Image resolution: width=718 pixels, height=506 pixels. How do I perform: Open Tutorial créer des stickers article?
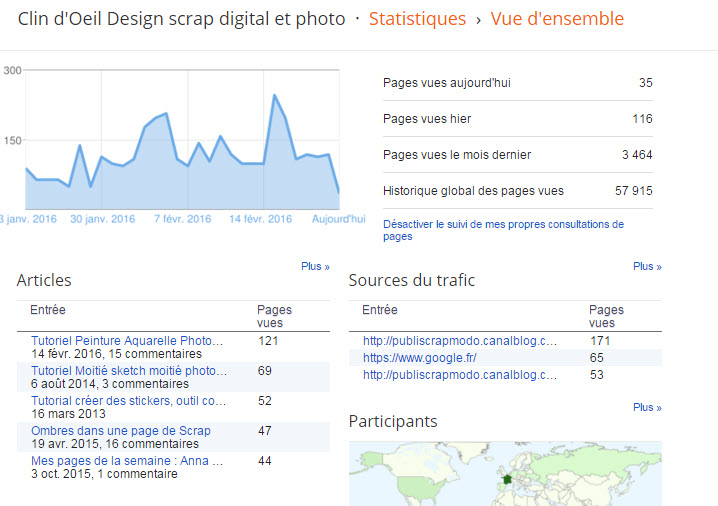[x=129, y=401]
